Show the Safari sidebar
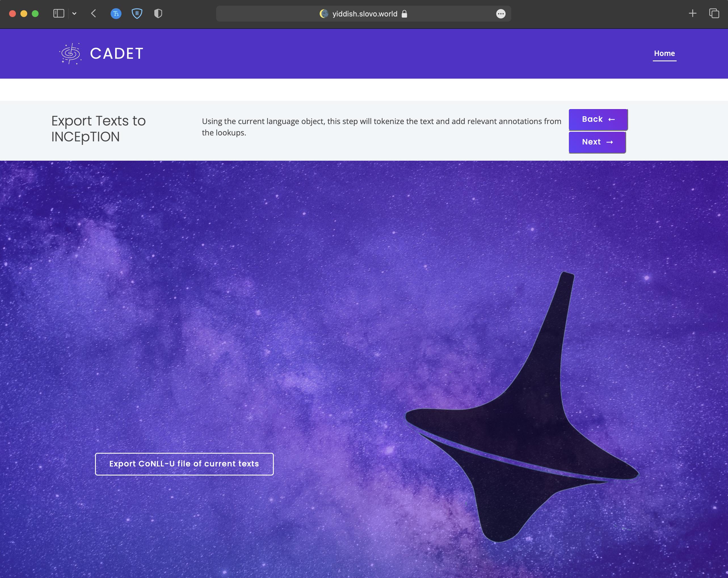This screenshot has height=578, width=728. click(58, 14)
